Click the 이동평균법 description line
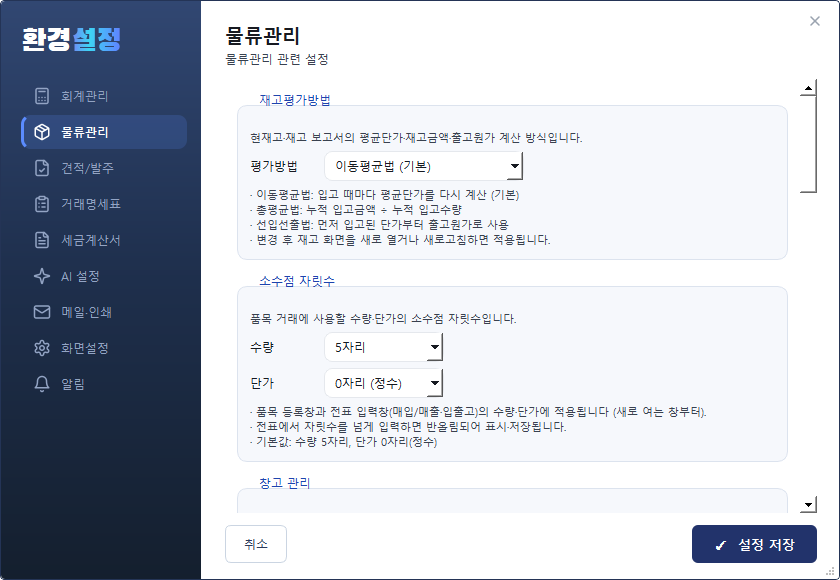The width and height of the screenshot is (840, 580). [385, 194]
